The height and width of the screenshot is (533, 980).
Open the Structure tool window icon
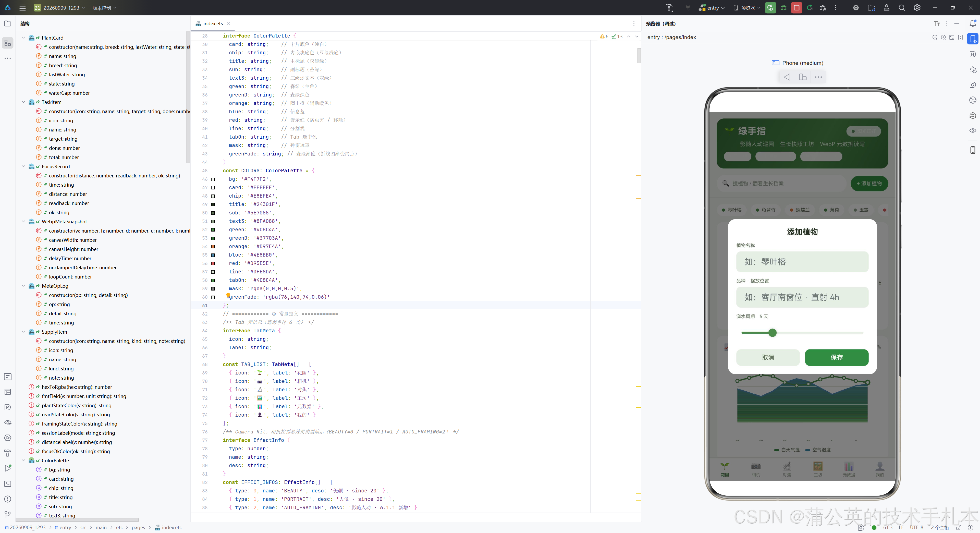tap(8, 43)
